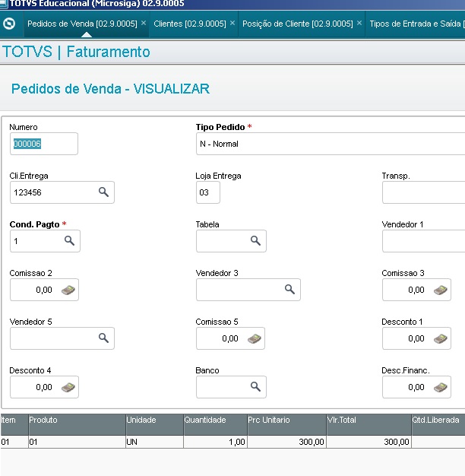Click the Transp. input field

pyautogui.click(x=423, y=192)
